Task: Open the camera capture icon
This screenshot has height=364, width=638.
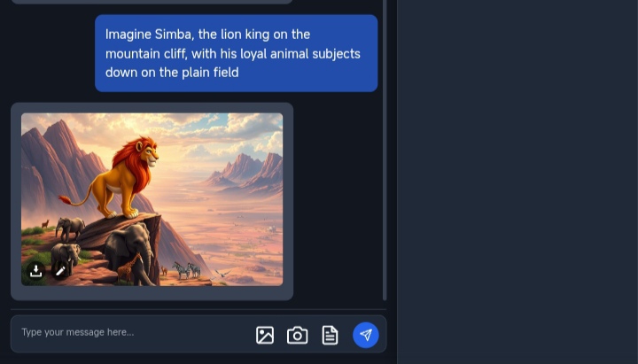Action: (298, 335)
